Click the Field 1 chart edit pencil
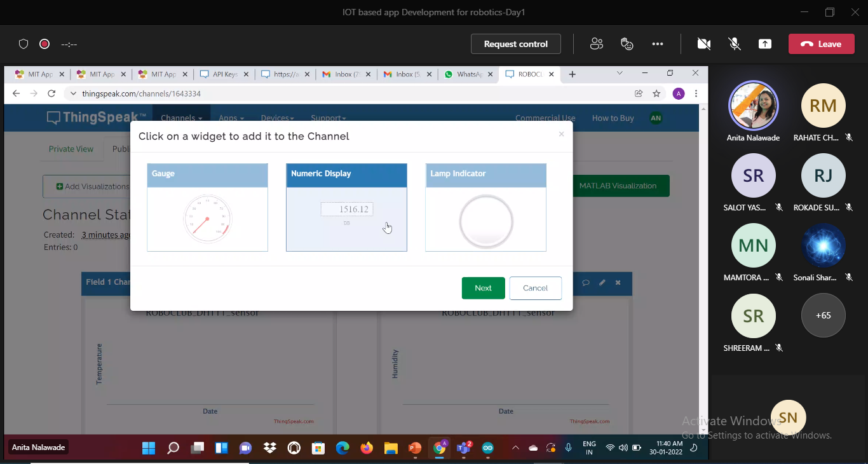 tap(602, 283)
